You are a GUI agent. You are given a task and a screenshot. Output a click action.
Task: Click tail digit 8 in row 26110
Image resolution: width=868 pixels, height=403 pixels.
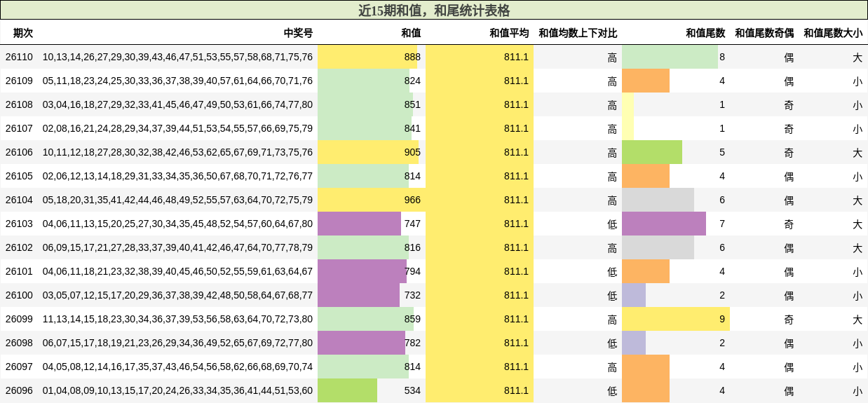[x=722, y=57]
